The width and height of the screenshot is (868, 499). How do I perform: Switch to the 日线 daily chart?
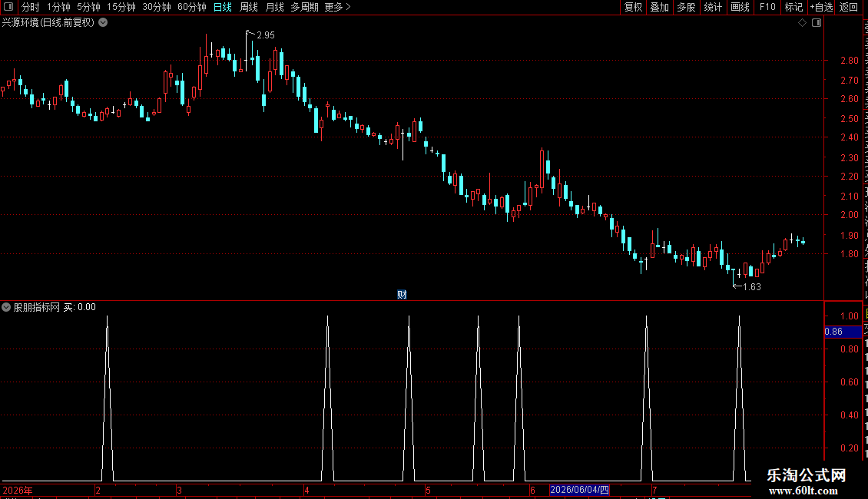pos(223,7)
